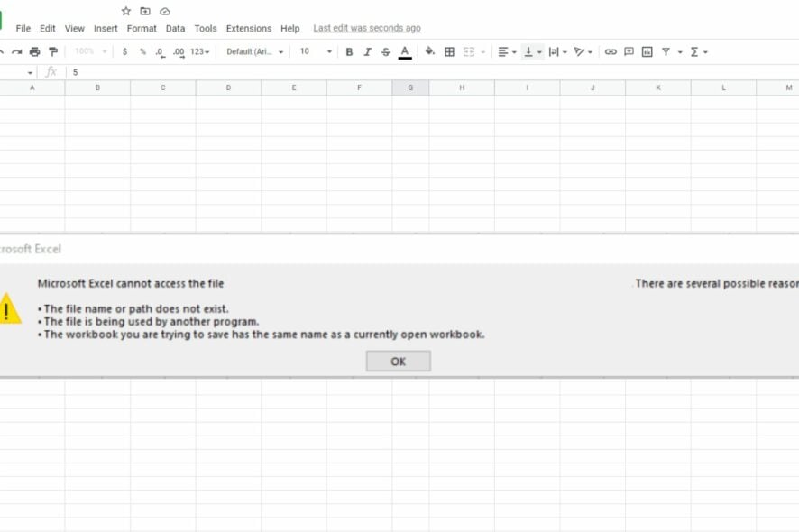Open the text color picker
Screen dimensions: 799x532
[x=405, y=52]
